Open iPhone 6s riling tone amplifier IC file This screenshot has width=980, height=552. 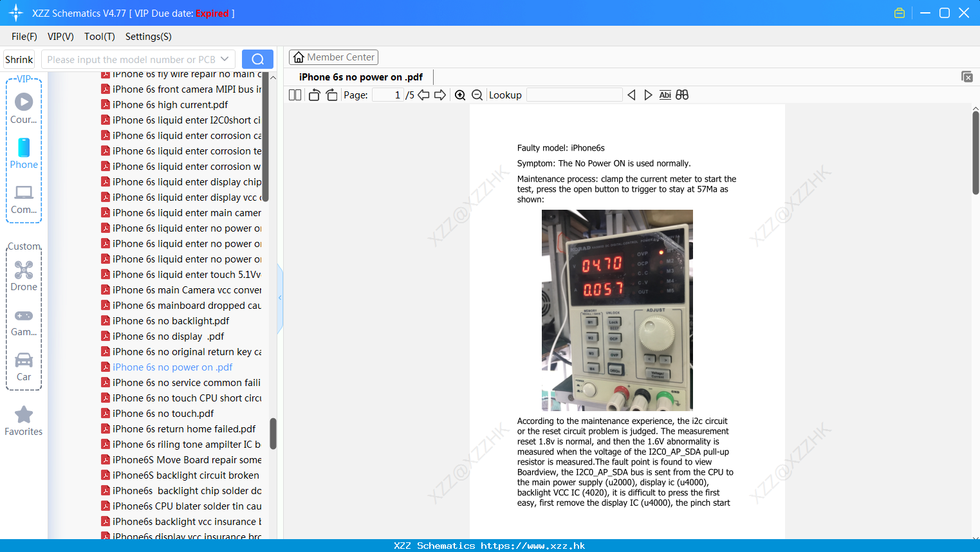[x=181, y=445]
